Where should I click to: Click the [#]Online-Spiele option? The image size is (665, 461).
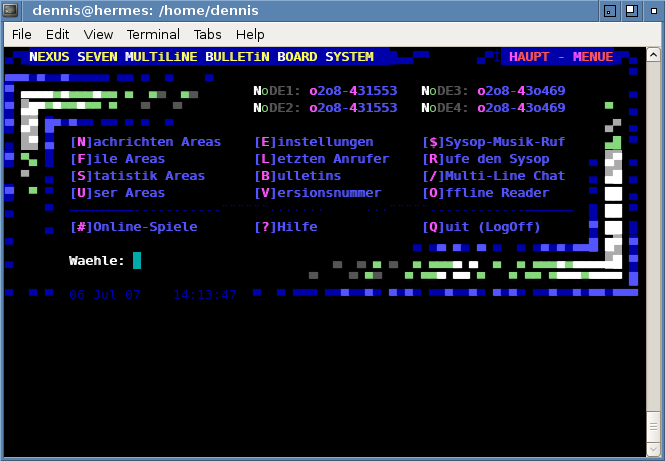(133, 227)
